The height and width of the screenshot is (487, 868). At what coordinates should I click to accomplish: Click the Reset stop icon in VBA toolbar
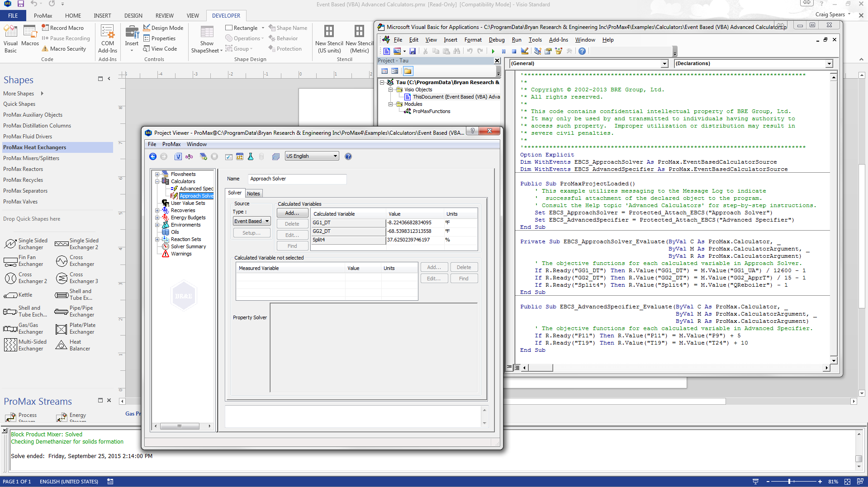[x=514, y=51]
